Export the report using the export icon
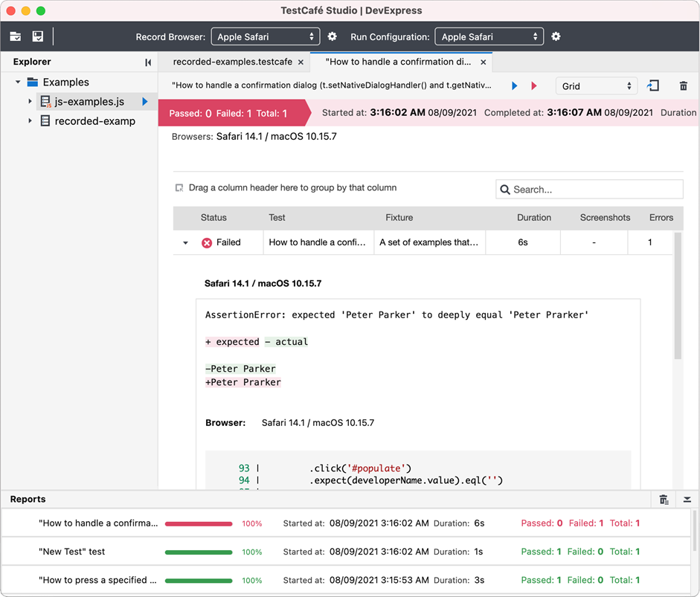The height and width of the screenshot is (597, 700). click(652, 85)
